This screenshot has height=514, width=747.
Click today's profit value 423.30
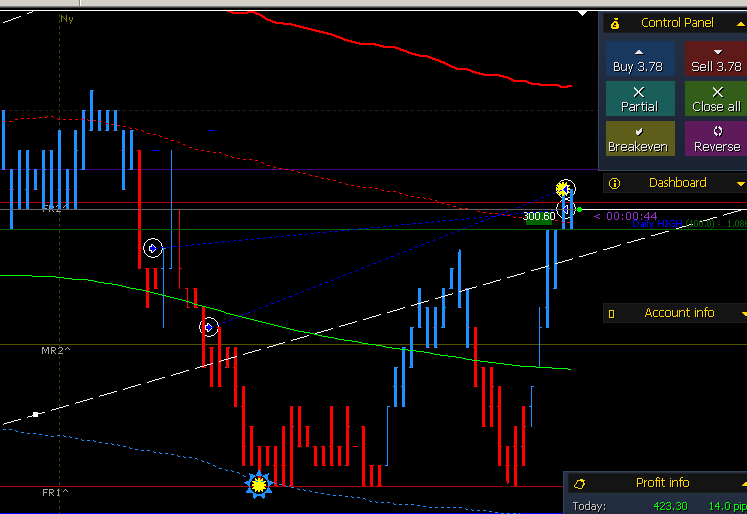click(x=670, y=506)
